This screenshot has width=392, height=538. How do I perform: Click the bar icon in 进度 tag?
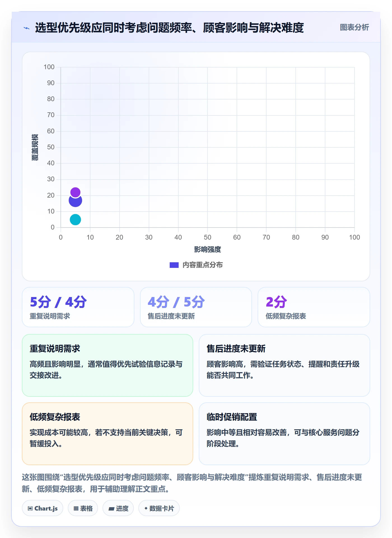click(111, 509)
